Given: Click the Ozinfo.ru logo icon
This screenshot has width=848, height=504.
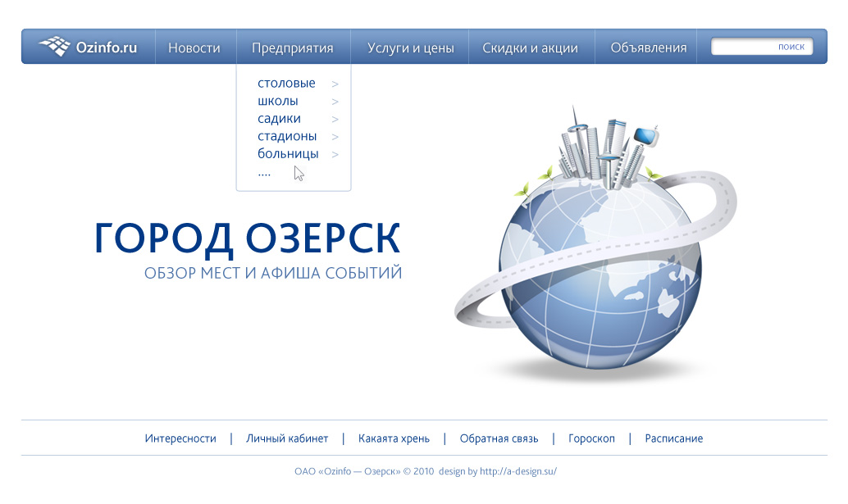Looking at the screenshot, I should tap(55, 47).
